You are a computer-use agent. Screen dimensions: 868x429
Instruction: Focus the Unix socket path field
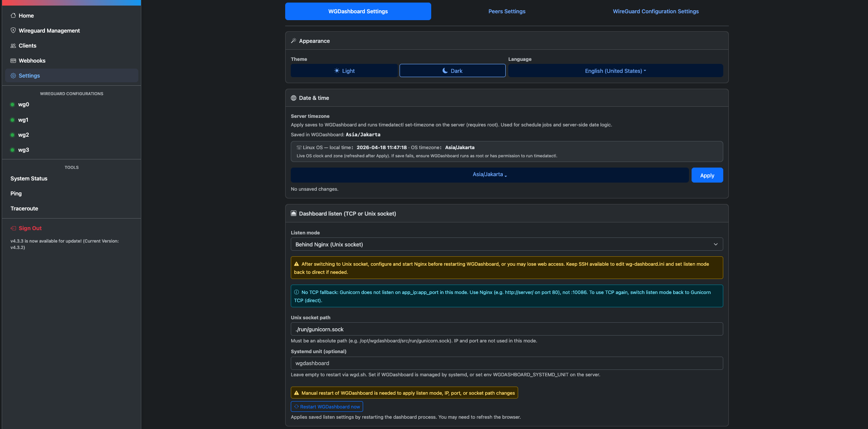(x=507, y=329)
